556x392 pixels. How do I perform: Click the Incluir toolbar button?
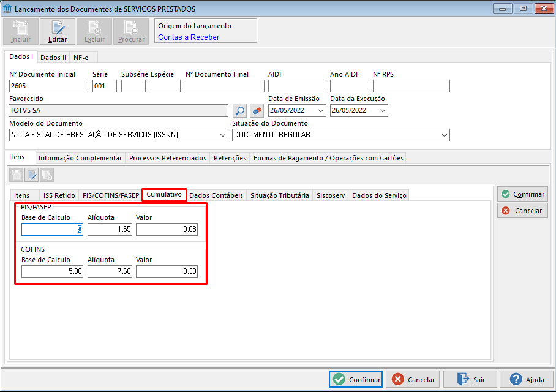(21, 32)
